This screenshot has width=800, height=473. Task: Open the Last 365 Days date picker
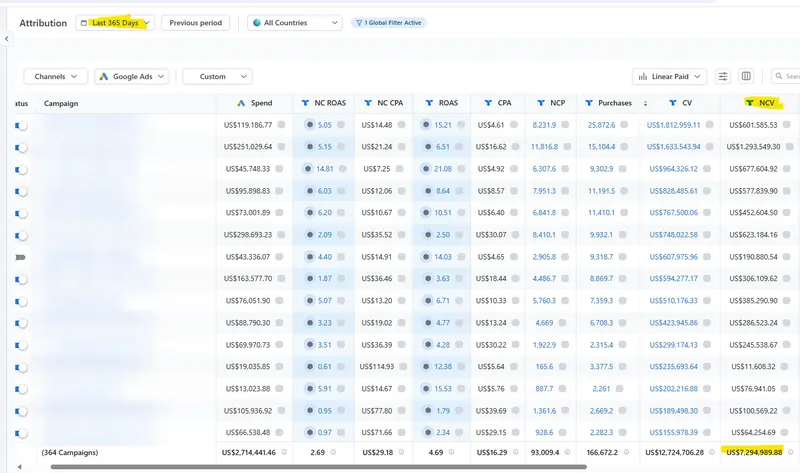(115, 23)
